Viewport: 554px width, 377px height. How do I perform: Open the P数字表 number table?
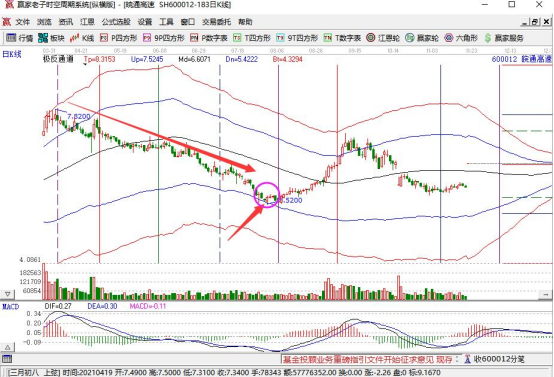209,38
